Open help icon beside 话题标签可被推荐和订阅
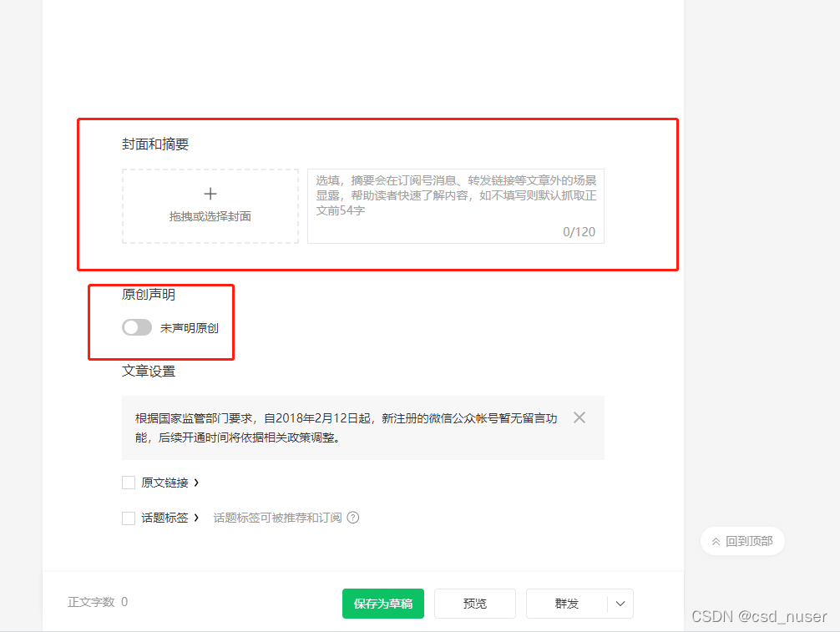 353,518
